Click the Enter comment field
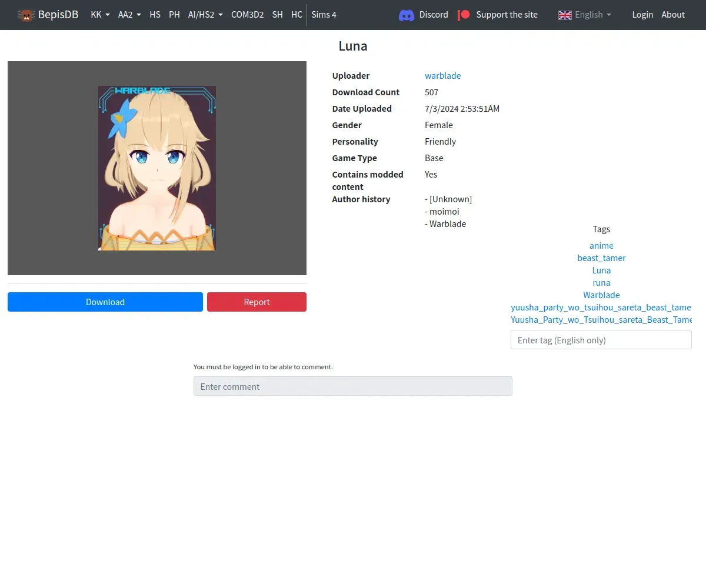The width and height of the screenshot is (706, 588). (x=353, y=386)
